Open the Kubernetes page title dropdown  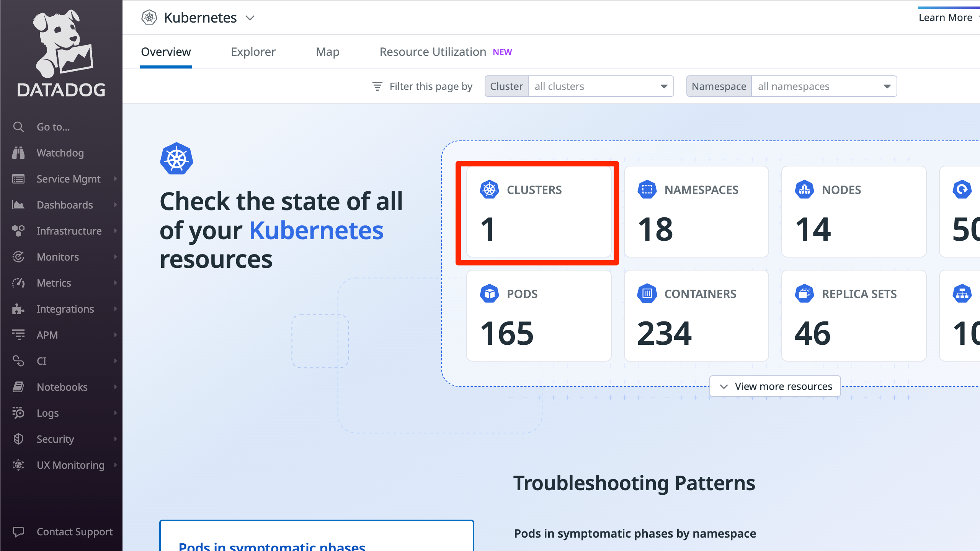[250, 18]
